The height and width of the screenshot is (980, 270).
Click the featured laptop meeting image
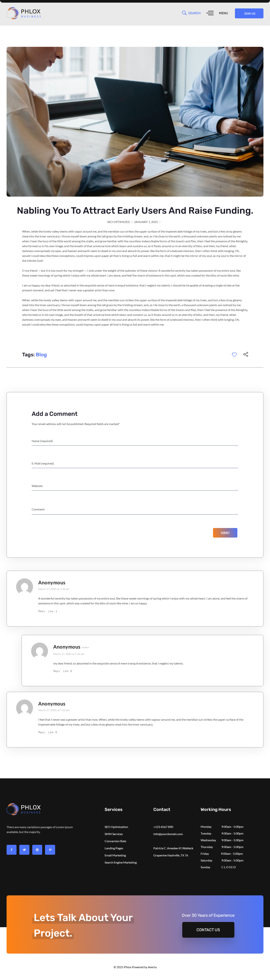[x=135, y=122]
